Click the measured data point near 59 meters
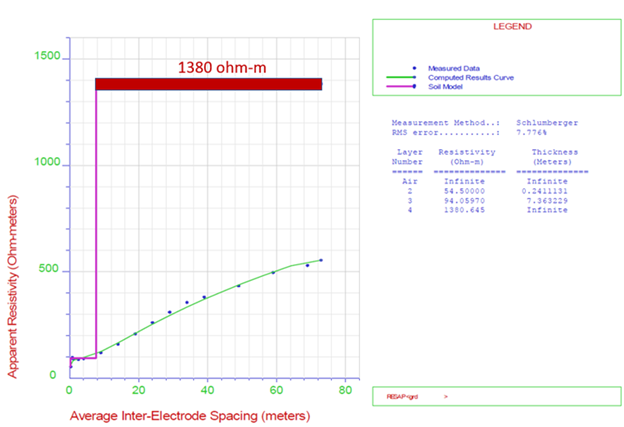The height and width of the screenshot is (427, 624). tap(273, 273)
